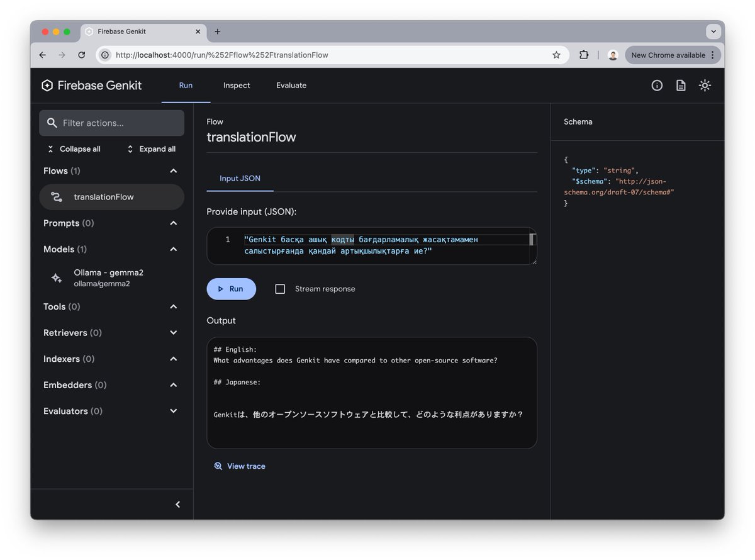Click the browser back arrow
The height and width of the screenshot is (560, 755).
[x=42, y=55]
